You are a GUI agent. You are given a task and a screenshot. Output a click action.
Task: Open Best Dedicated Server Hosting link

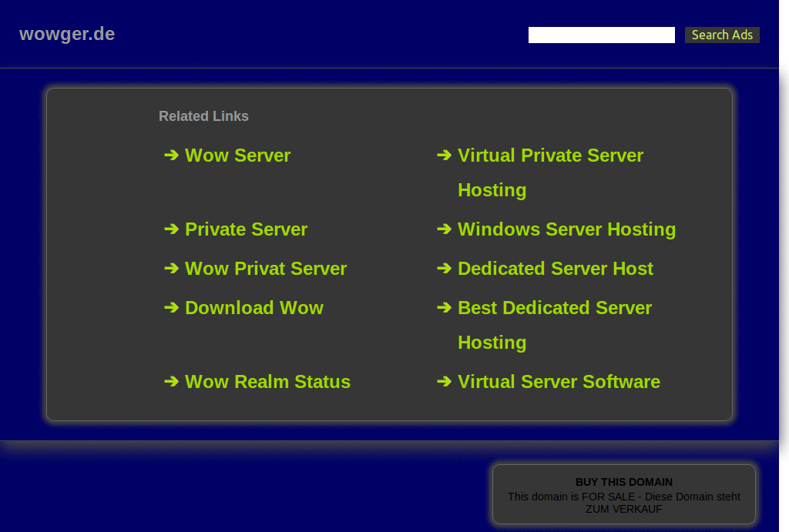point(555,325)
